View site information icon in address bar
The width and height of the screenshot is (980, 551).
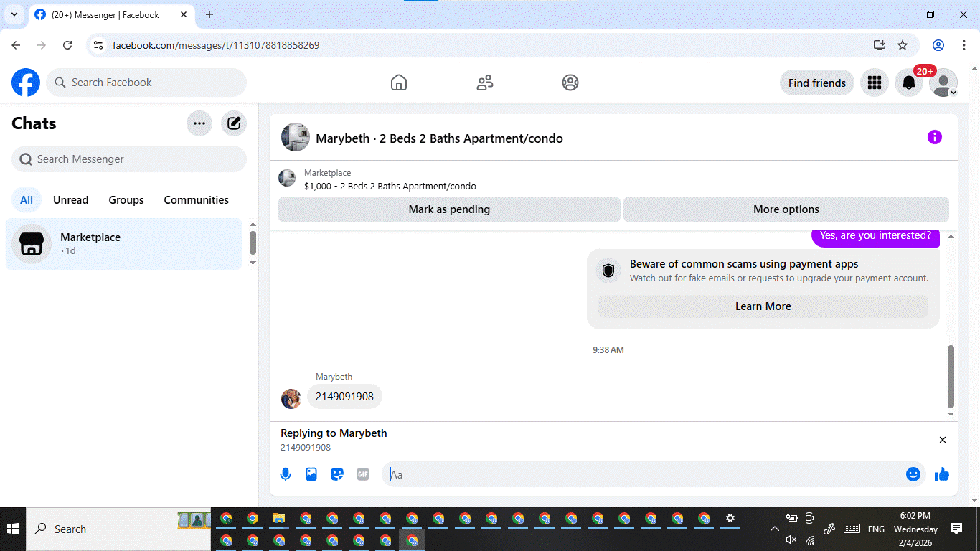(x=99, y=45)
